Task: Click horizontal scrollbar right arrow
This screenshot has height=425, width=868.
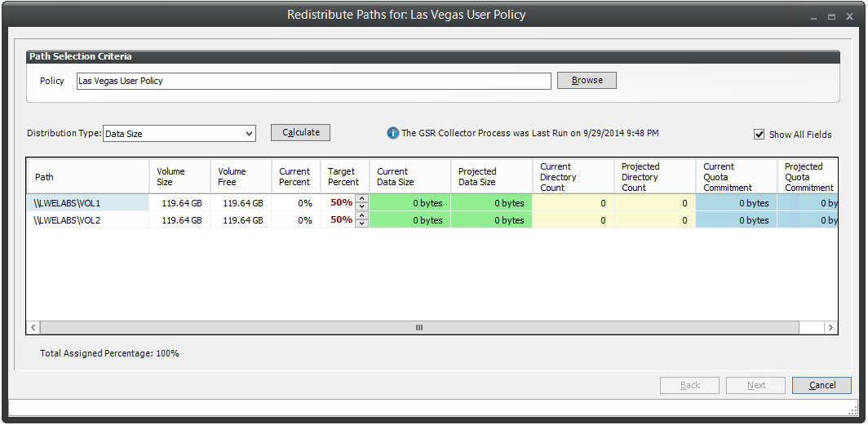Action: [830, 328]
